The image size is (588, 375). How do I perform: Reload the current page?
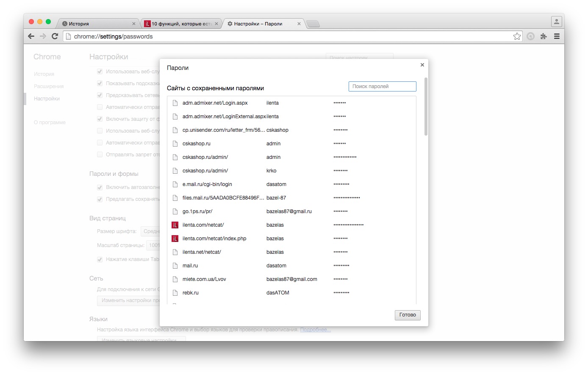55,36
